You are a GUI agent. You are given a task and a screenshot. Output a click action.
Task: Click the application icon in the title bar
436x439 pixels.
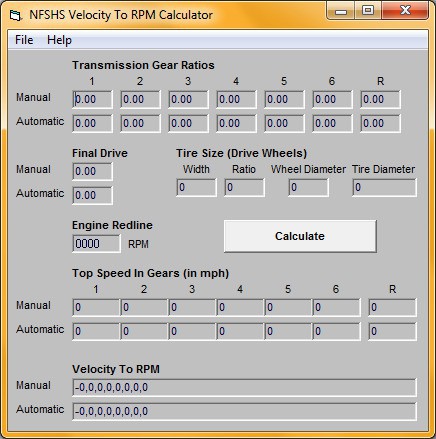point(15,15)
